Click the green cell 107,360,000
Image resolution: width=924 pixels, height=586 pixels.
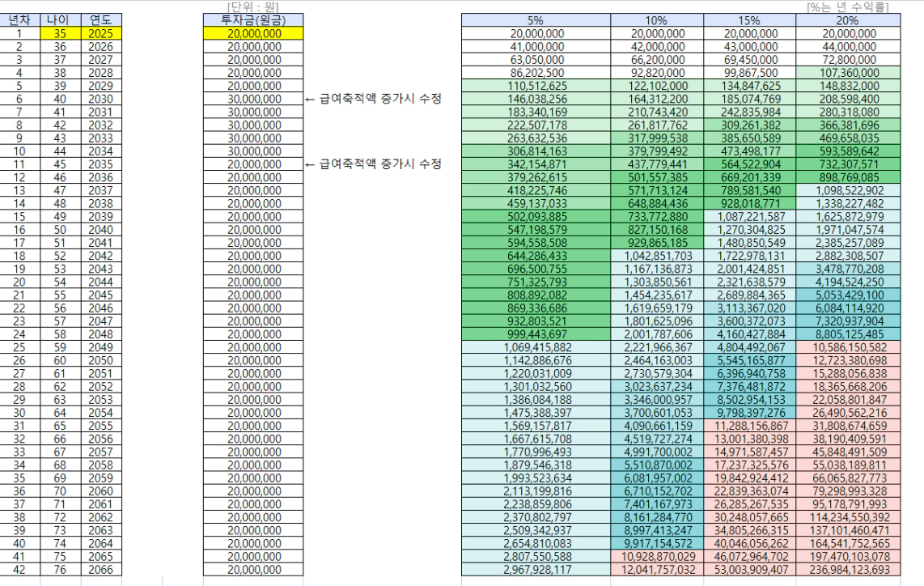pyautogui.click(x=848, y=73)
